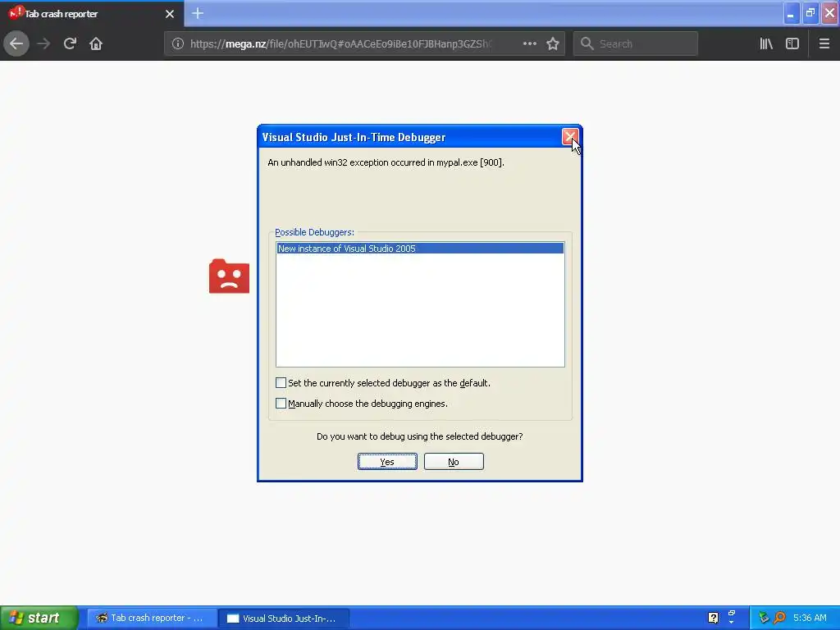Viewport: 840px width, 630px height.
Task: Open page actions three-dots menu
Action: (529, 43)
